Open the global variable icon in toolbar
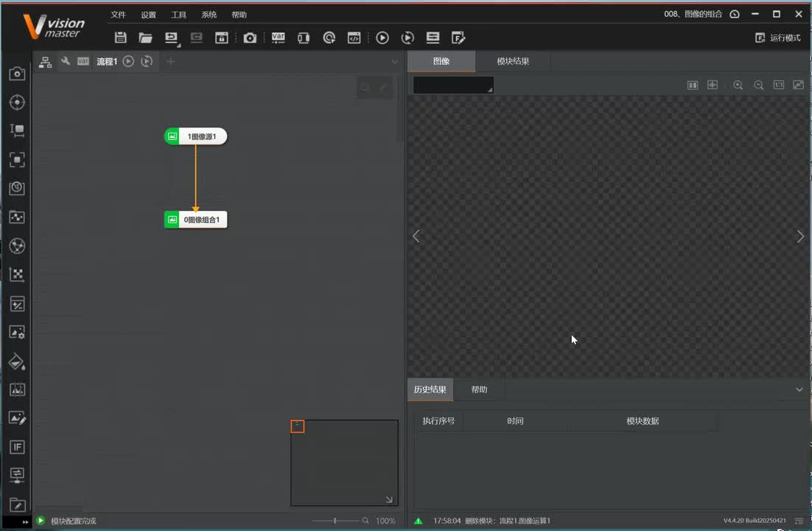The height and width of the screenshot is (531, 812). point(278,38)
